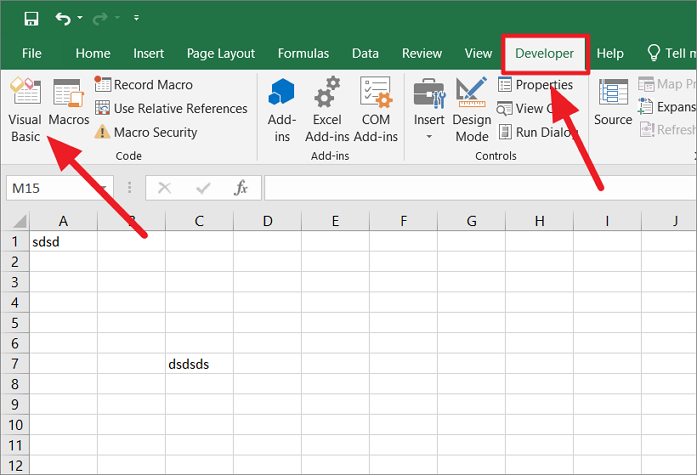Click the Insert controls toolbox icon
697x475 pixels.
(429, 94)
